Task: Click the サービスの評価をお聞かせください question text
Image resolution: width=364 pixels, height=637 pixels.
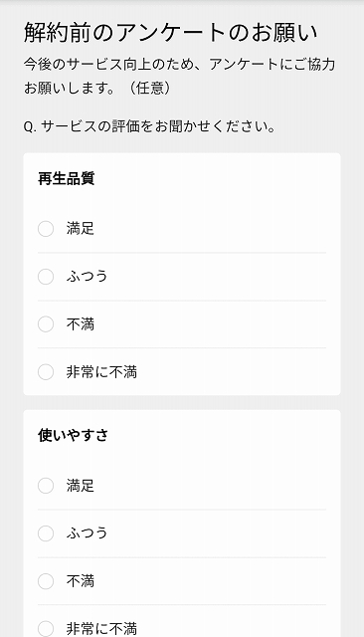Action: 150,126
